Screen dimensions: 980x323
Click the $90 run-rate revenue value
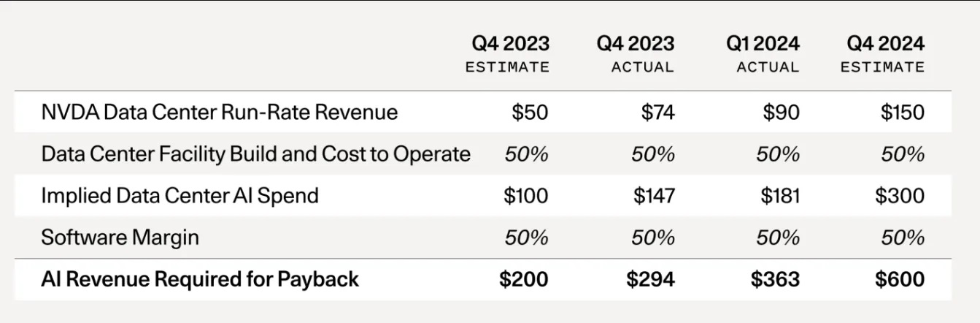781,112
